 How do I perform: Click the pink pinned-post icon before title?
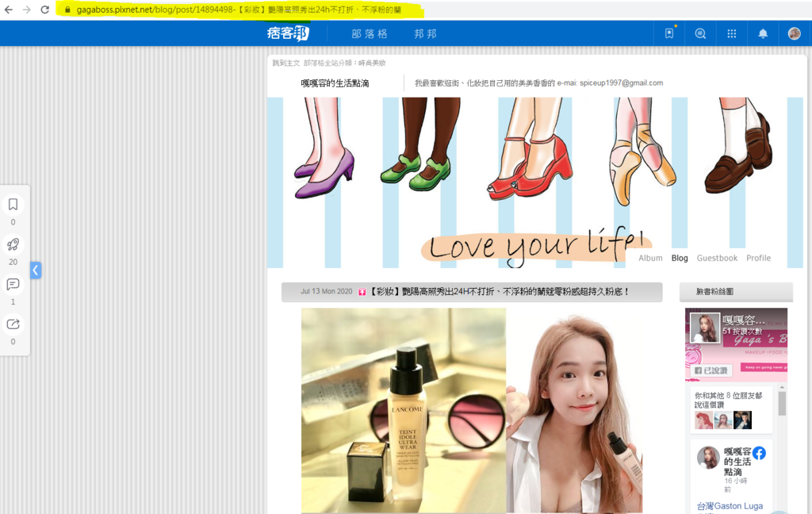pos(362,292)
